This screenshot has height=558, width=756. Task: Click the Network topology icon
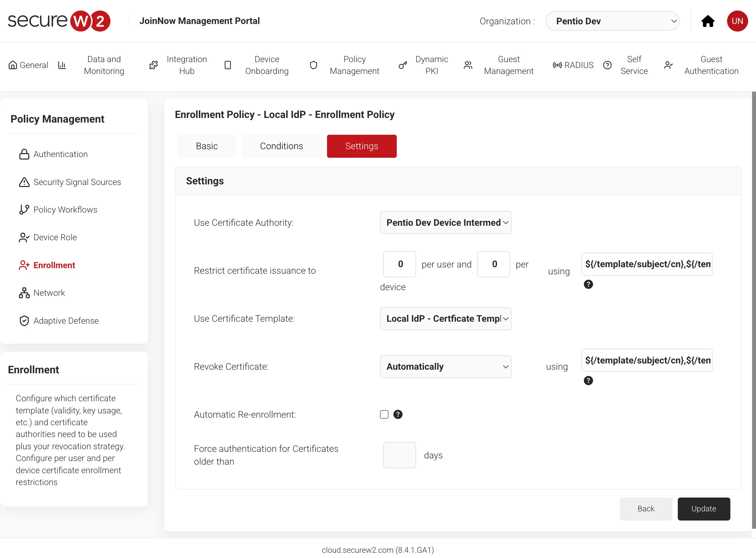24,293
